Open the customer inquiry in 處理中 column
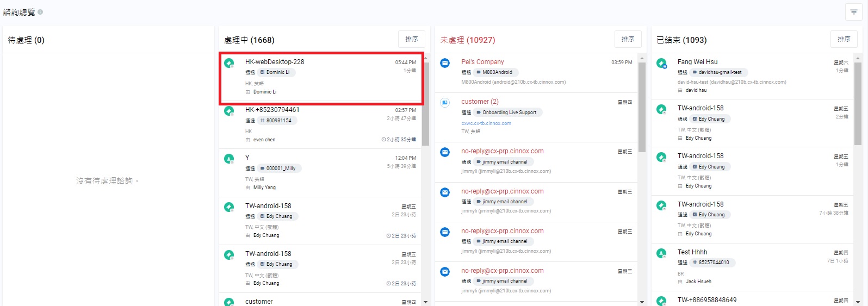Screen dimensions: 868x306 [320, 300]
